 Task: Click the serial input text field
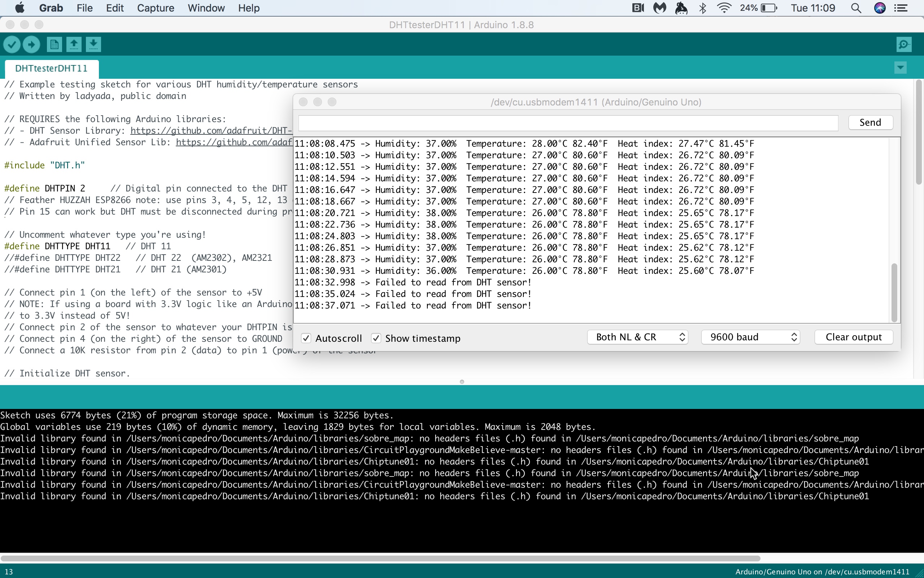point(568,123)
